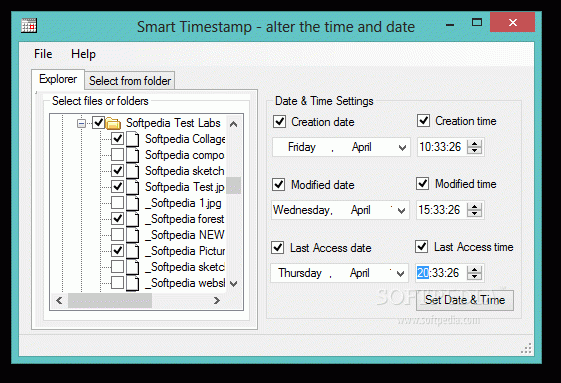
Task: Click the horizontal scroll right arrow
Action: pos(216,300)
